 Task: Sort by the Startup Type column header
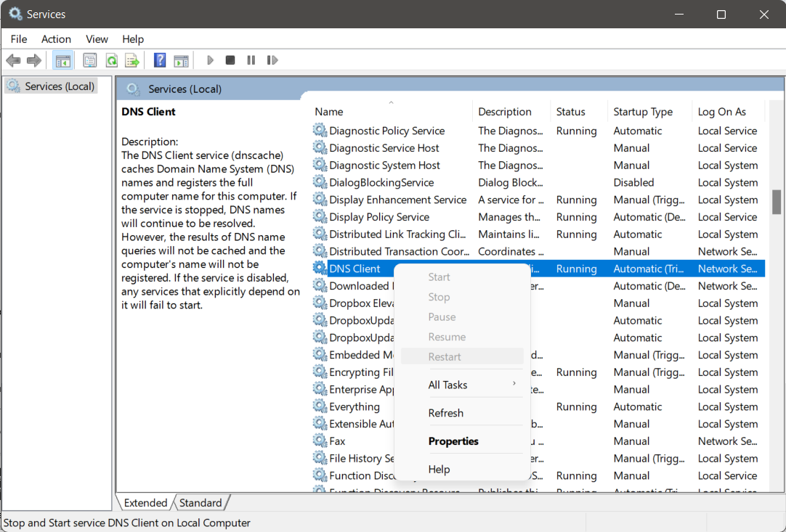649,112
